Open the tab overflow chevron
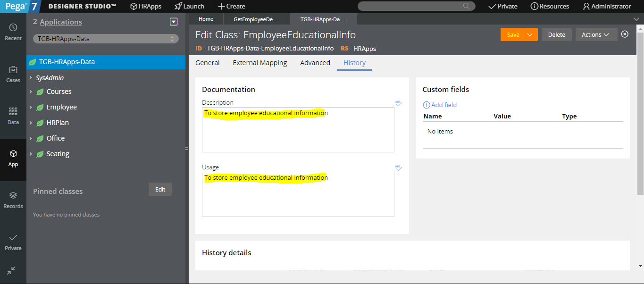 [636, 19]
